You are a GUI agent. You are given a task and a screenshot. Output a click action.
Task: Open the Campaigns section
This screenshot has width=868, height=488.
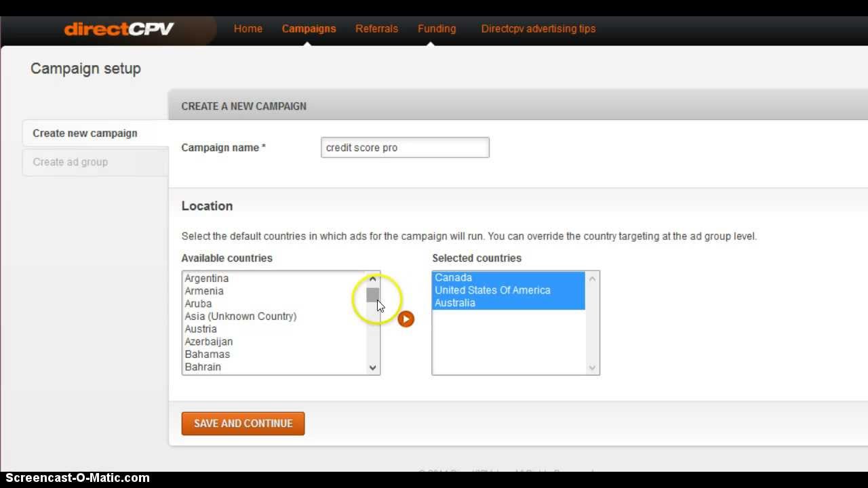pos(309,28)
